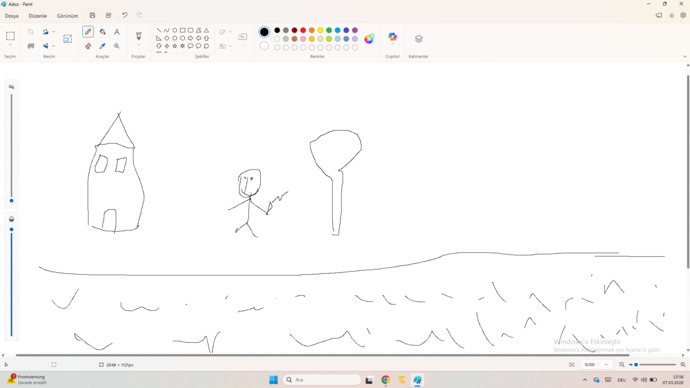Open the Copilot button
The width and height of the screenshot is (690, 388).
click(x=392, y=37)
